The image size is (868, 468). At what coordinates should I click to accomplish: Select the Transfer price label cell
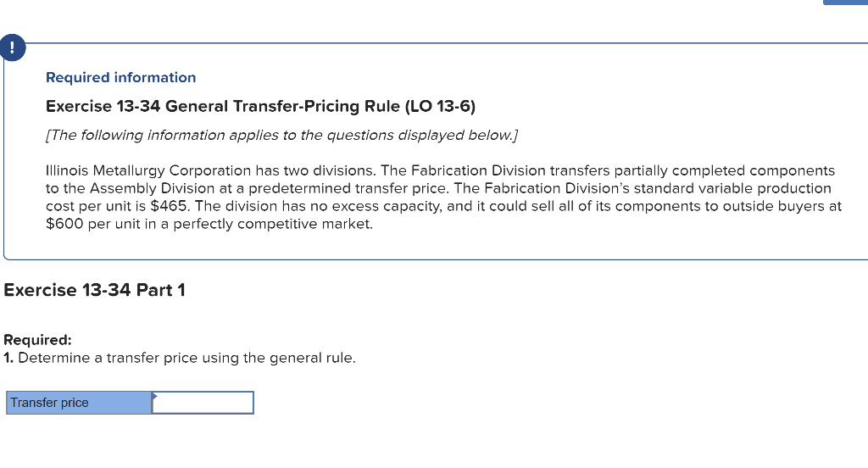coord(79,403)
